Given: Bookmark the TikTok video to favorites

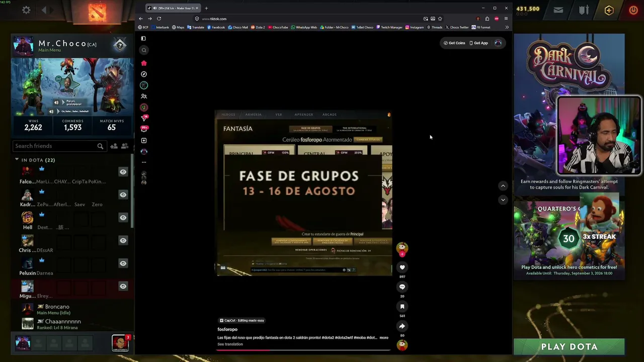Looking at the screenshot, I should [402, 306].
